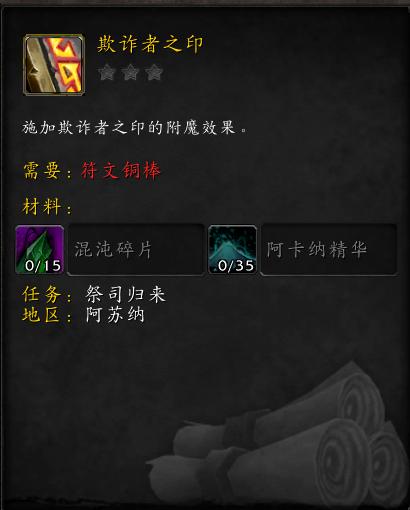Click the 0/15 reagent count overlay
This screenshot has width=410, height=510.
coord(43,266)
